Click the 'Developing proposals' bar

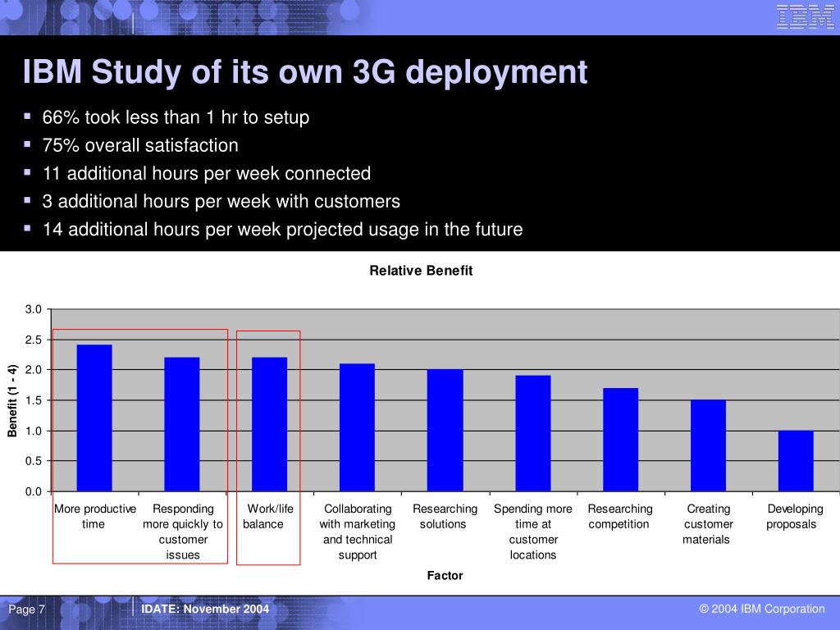point(796,461)
